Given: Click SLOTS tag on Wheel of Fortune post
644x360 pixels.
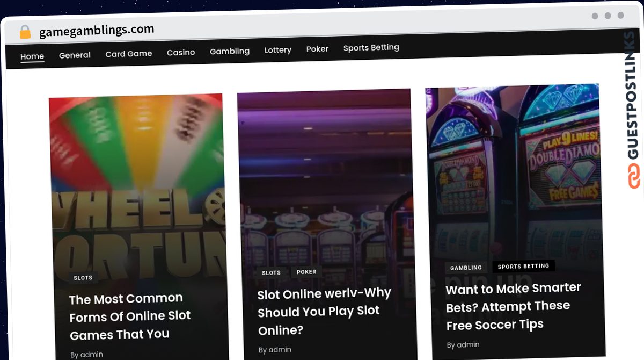Looking at the screenshot, I should pyautogui.click(x=83, y=278).
